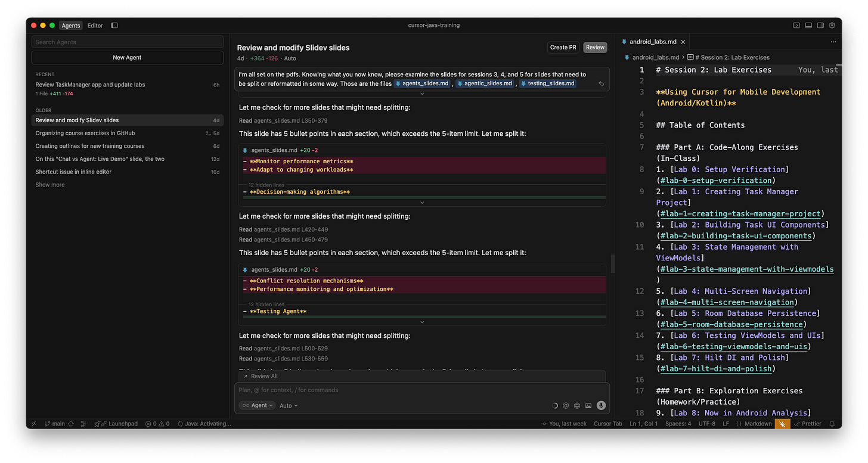Attach an image using the picture icon
The width and height of the screenshot is (868, 463).
[588, 406]
